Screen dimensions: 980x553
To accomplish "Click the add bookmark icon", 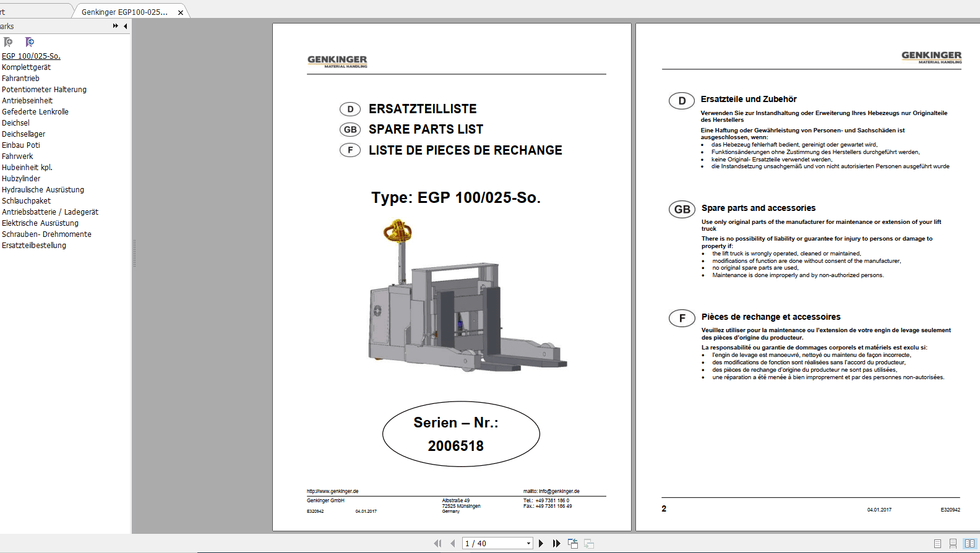I will click(x=8, y=42).
